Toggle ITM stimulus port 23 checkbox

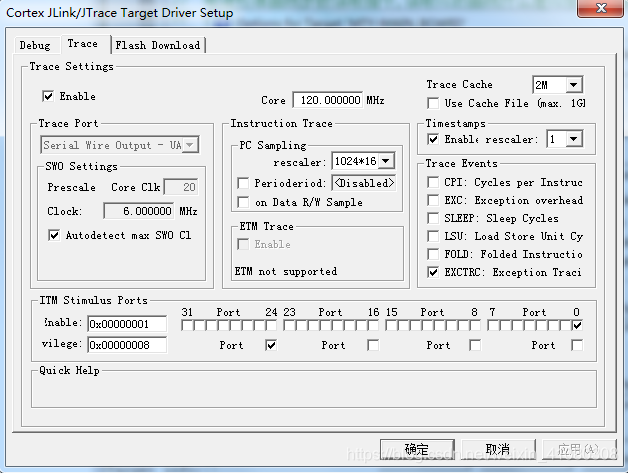point(289,325)
